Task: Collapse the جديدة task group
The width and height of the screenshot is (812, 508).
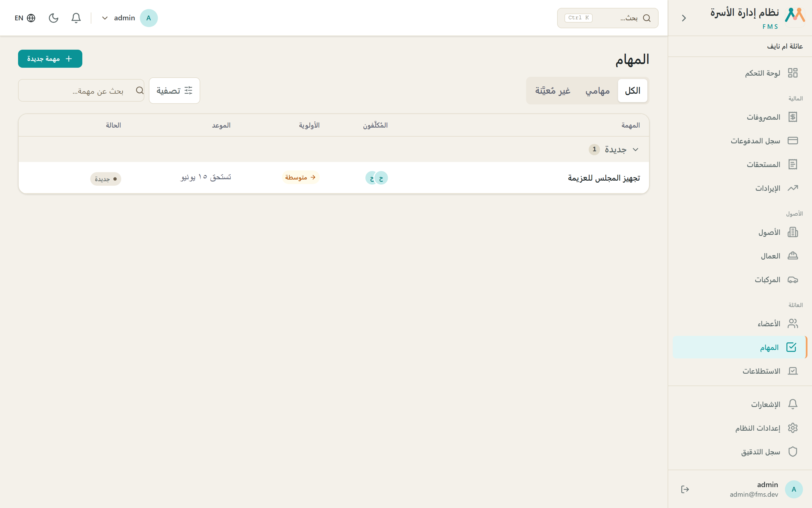Action: (x=635, y=150)
